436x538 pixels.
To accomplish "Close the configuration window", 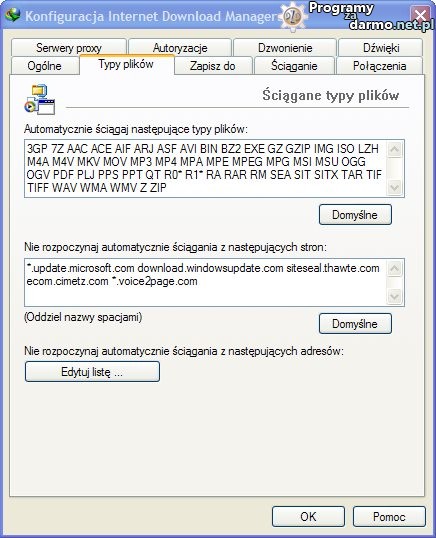I will click(x=420, y=15).
